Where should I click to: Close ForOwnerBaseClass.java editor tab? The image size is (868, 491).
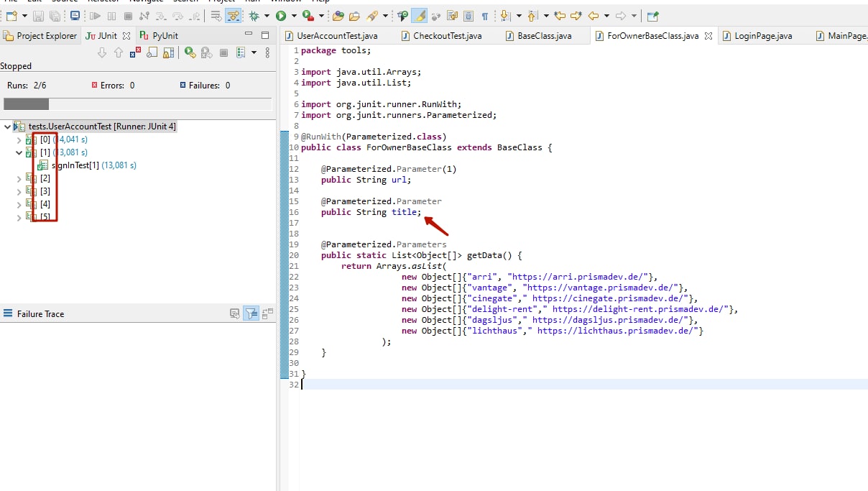click(708, 35)
